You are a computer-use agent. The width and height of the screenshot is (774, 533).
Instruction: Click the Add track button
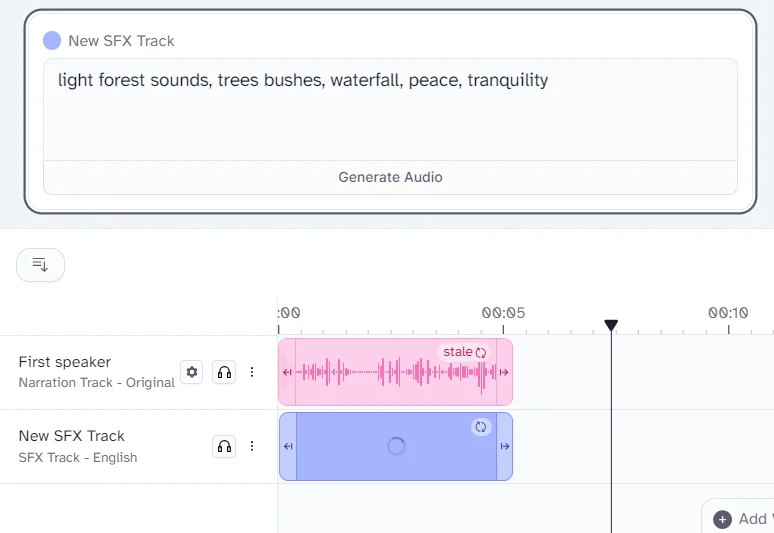(739, 518)
